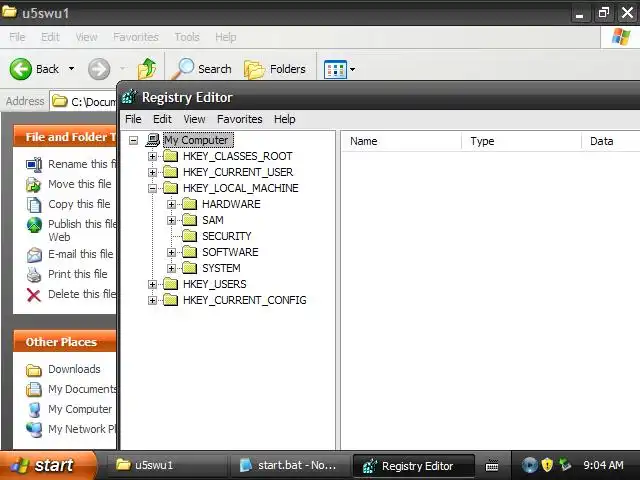
Task: Open the Back history dropdown arrow
Action: (71, 69)
